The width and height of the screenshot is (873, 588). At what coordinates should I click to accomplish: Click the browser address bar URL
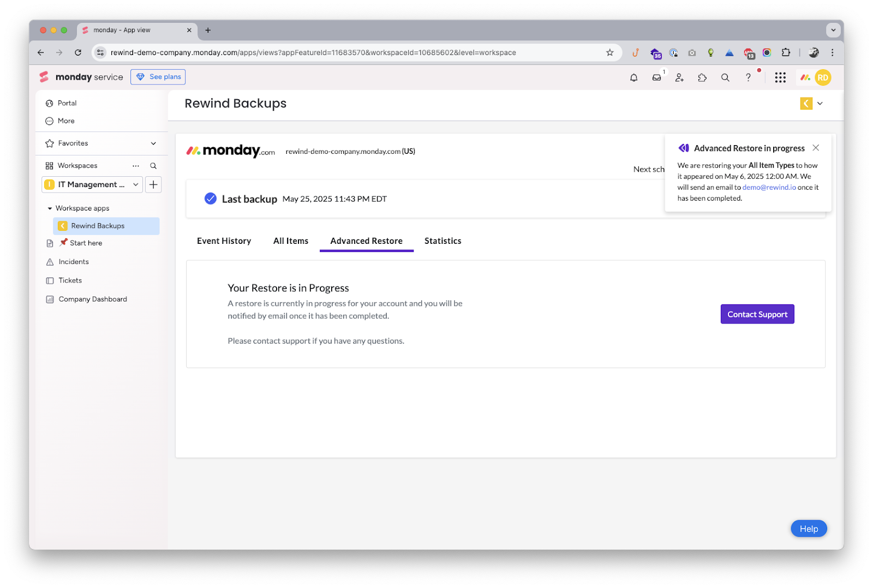[x=313, y=52]
